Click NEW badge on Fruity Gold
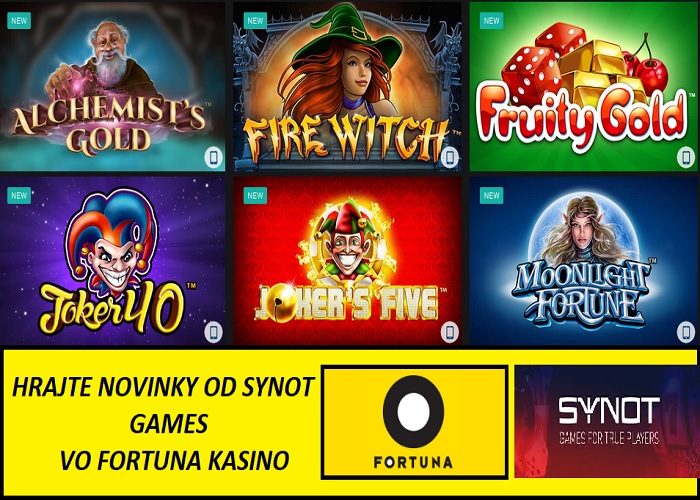The image size is (700, 500). [492, 21]
